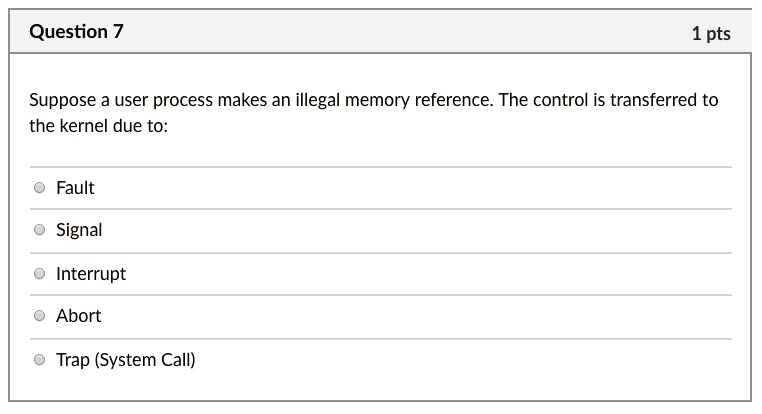This screenshot has width=762, height=414.
Task: Click the 'Abort' answer label text
Action: [x=78, y=316]
